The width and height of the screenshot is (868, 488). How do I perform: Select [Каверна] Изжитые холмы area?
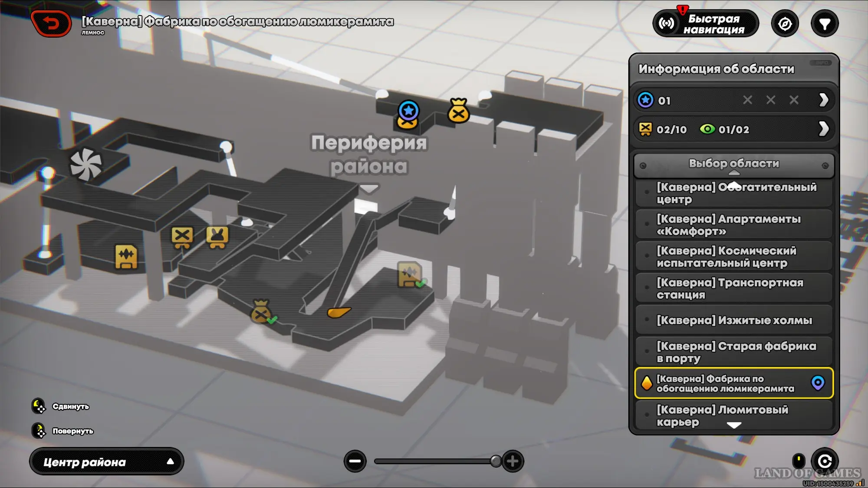733,320
